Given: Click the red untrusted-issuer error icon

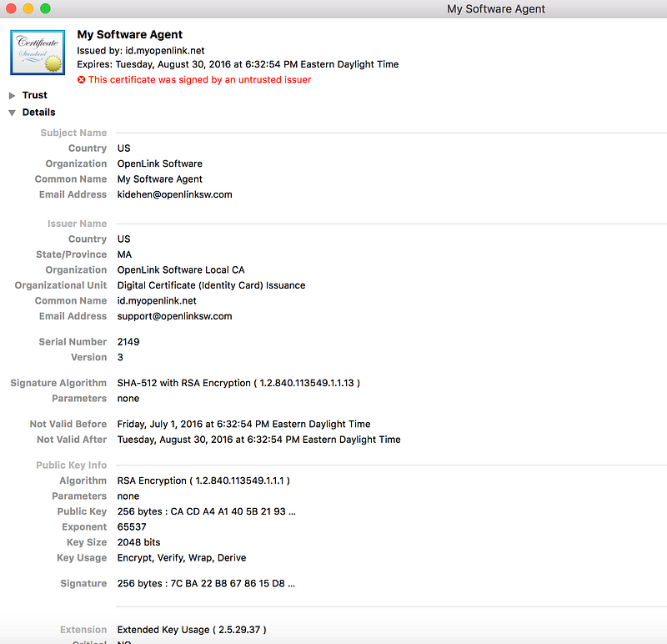Looking at the screenshot, I should [x=81, y=79].
